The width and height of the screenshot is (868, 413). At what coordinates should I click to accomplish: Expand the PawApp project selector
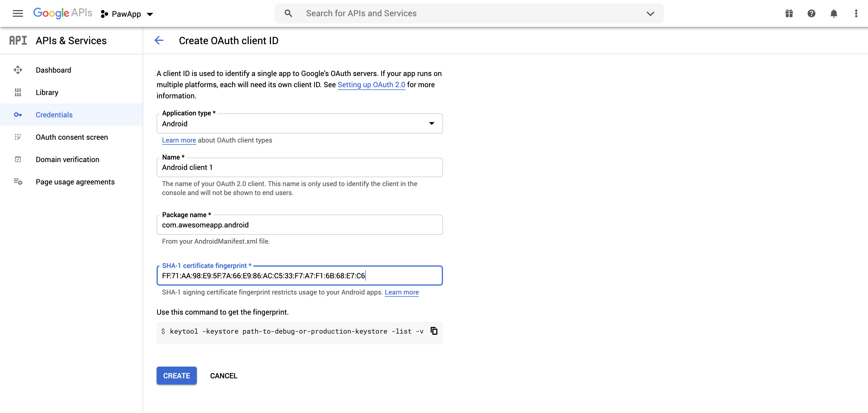(x=127, y=14)
